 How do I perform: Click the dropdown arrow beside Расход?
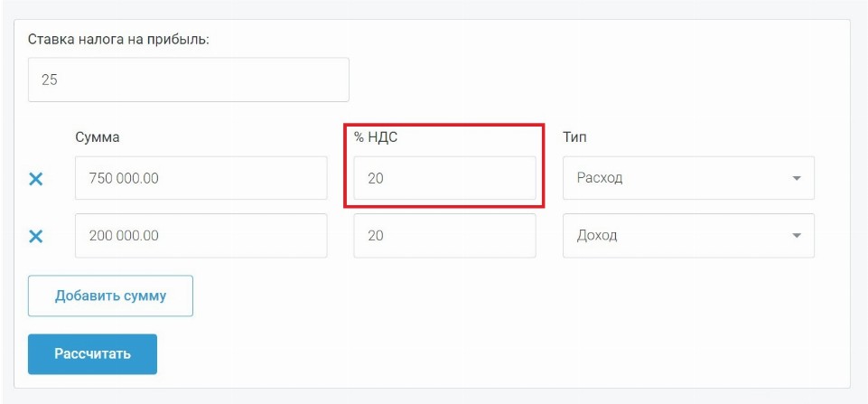pos(797,179)
